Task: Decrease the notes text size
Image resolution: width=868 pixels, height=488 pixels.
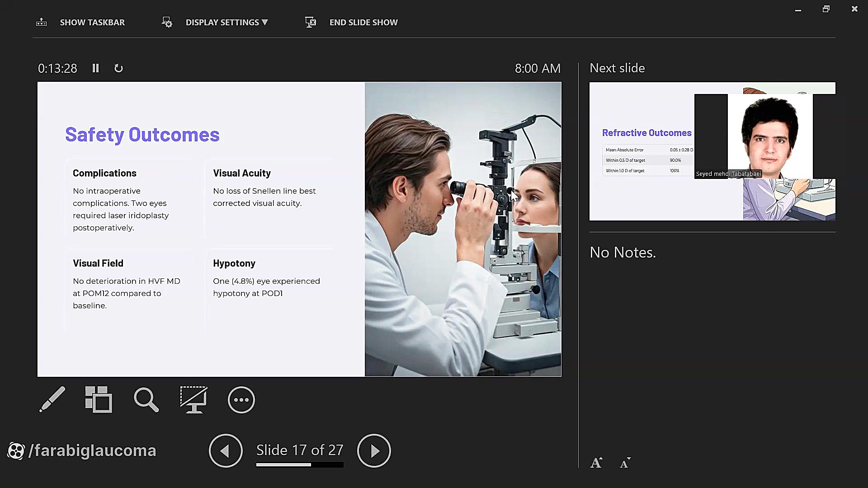Action: click(x=625, y=463)
